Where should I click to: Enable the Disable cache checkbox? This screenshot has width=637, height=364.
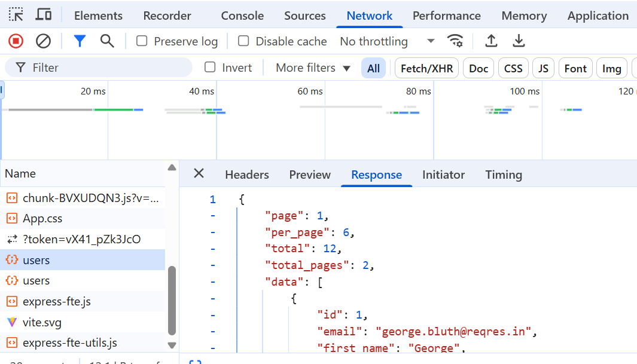click(243, 41)
